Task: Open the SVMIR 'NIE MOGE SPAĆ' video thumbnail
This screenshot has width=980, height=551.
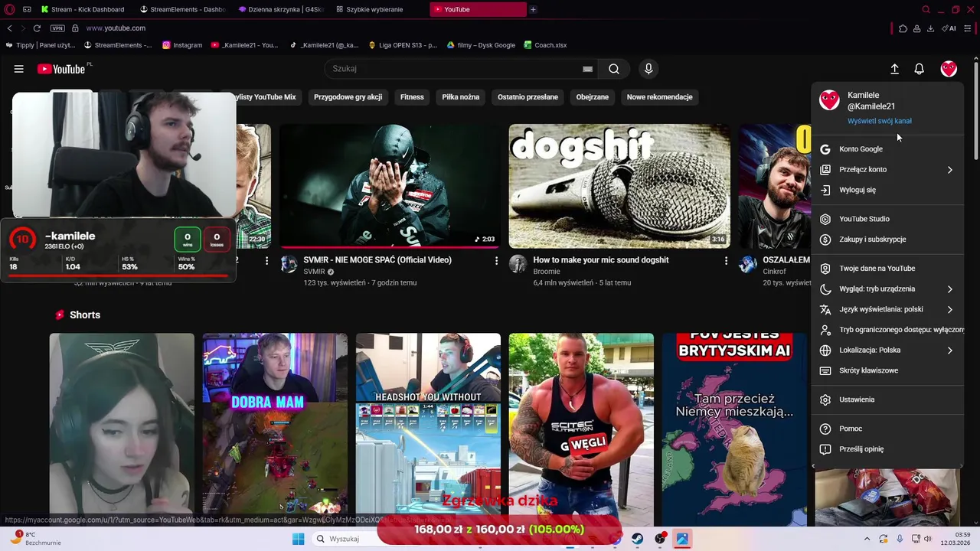Action: (390, 186)
